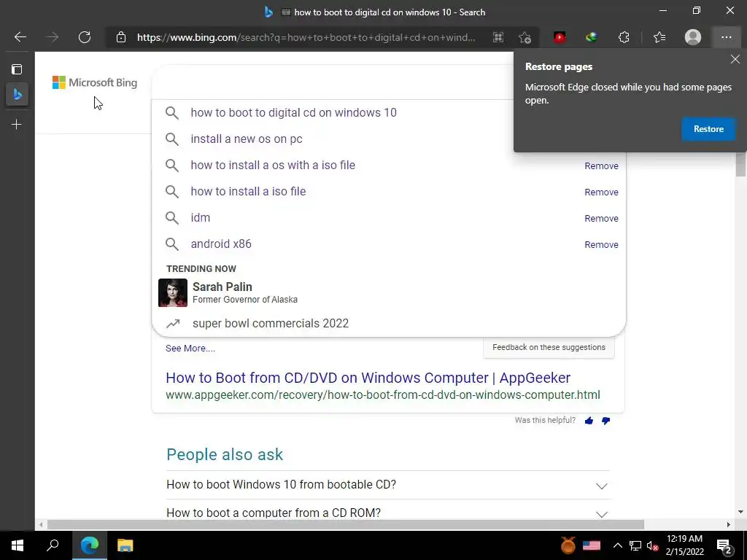This screenshot has width=747, height=560.
Task: Open tab actions menu in sidebar
Action: click(x=17, y=69)
